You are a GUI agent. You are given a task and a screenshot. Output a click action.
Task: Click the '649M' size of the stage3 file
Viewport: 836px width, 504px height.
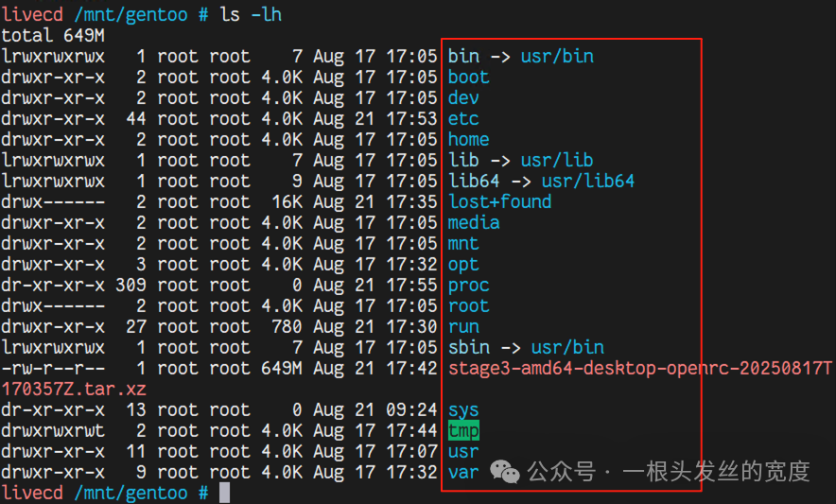click(x=282, y=369)
